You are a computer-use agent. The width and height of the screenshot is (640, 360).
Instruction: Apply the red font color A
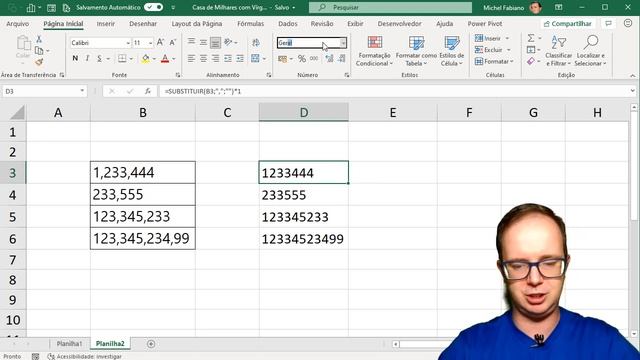click(x=165, y=59)
